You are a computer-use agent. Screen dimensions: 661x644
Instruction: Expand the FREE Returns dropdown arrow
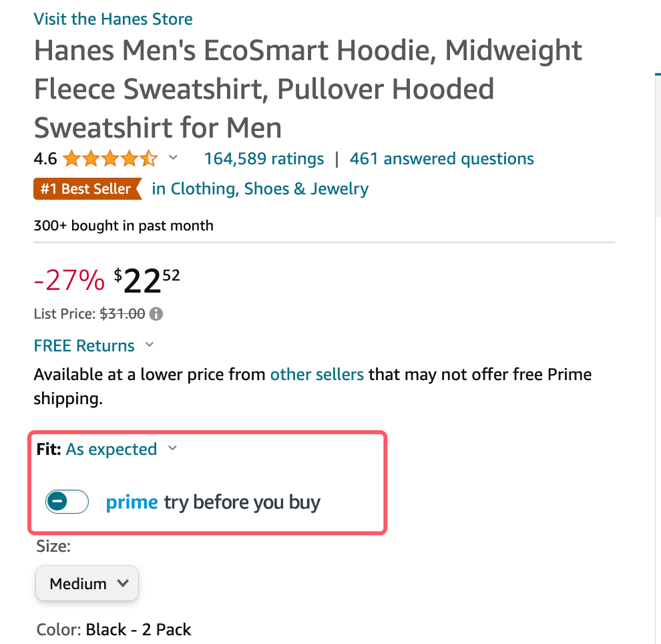click(150, 345)
